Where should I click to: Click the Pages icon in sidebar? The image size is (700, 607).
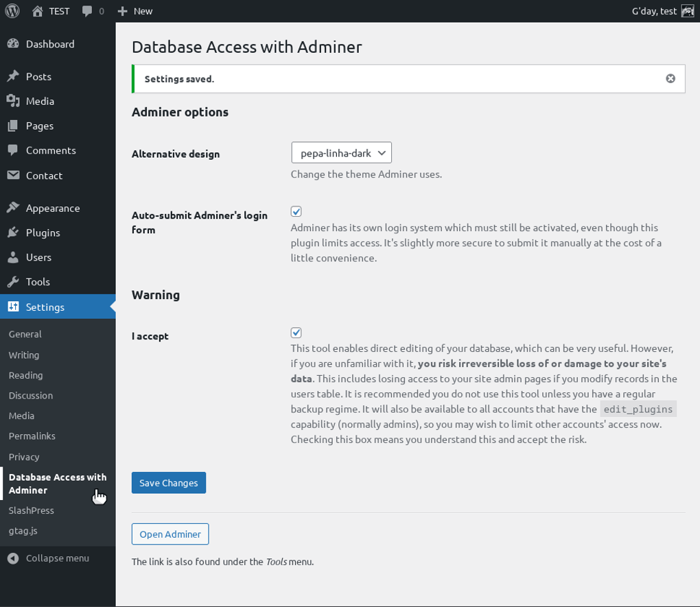[x=14, y=126]
